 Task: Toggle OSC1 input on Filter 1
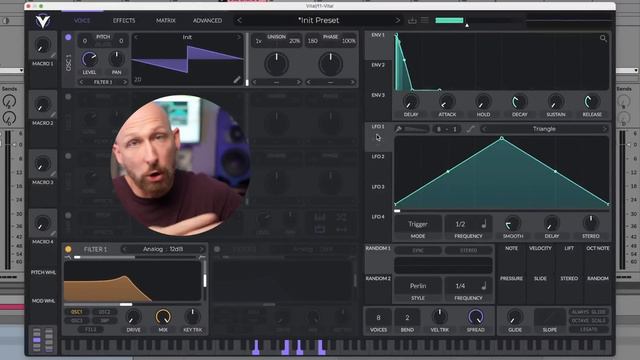point(77,312)
